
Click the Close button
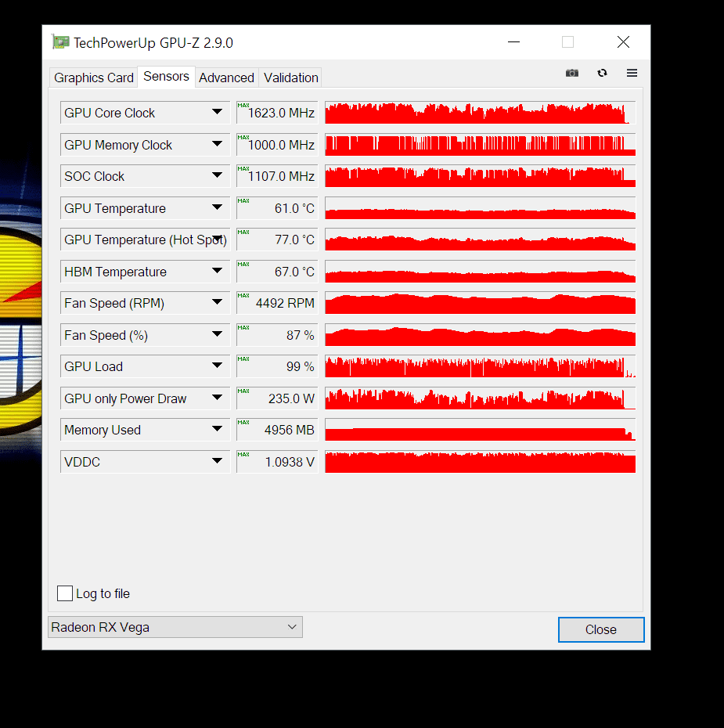(601, 629)
